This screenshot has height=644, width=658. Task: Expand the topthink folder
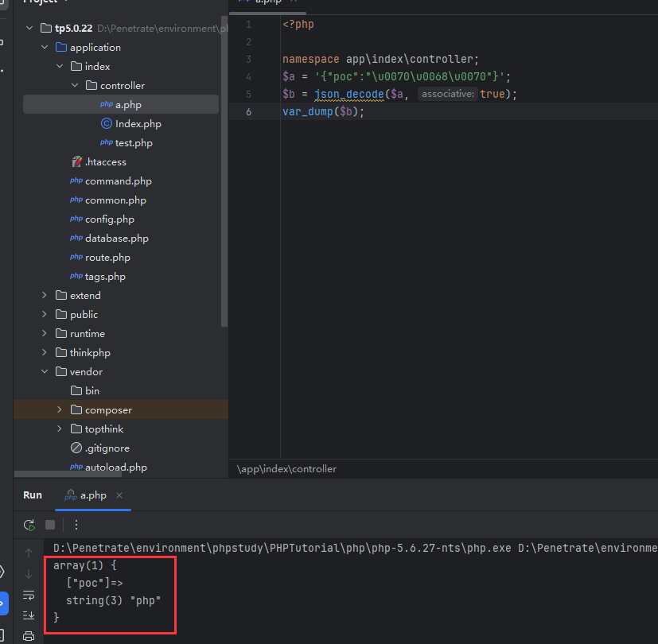click(x=60, y=429)
